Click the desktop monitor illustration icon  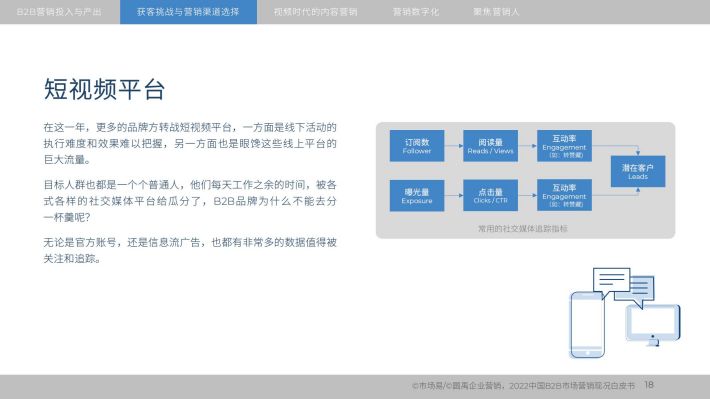(653, 325)
